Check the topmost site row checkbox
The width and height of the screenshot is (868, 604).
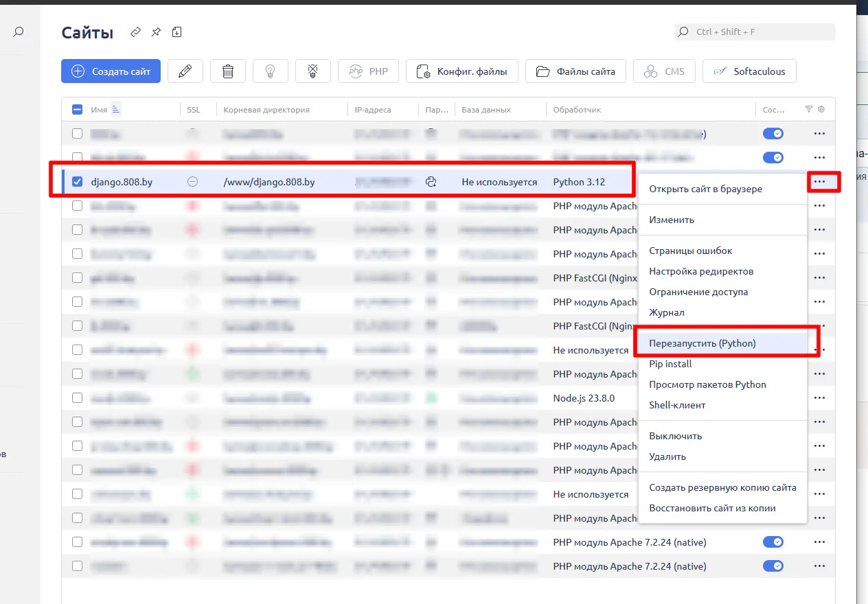point(77,134)
